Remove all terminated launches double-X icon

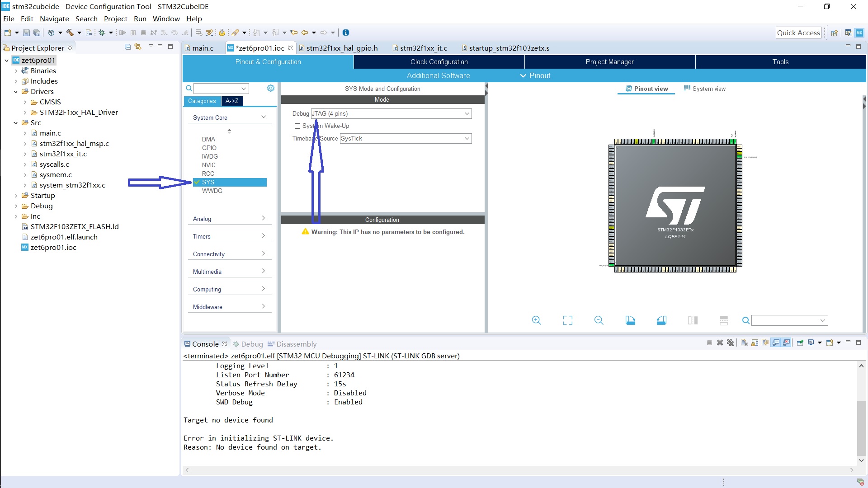pyautogui.click(x=730, y=343)
